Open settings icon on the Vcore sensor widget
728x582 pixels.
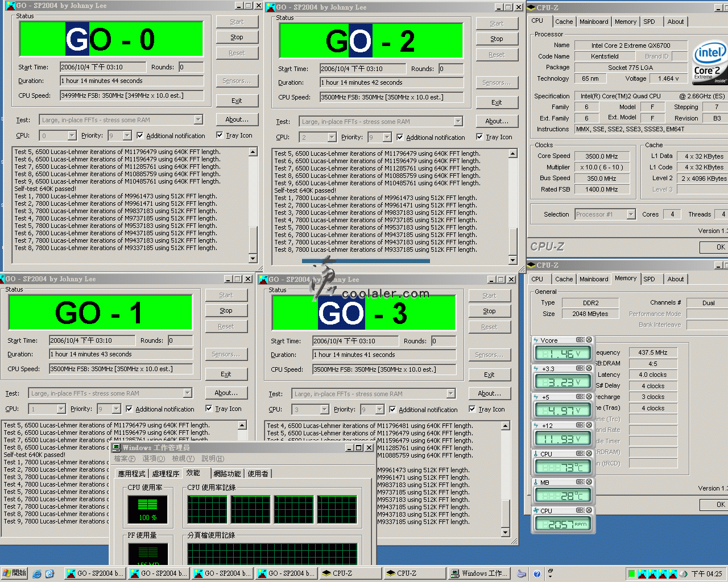(580, 340)
